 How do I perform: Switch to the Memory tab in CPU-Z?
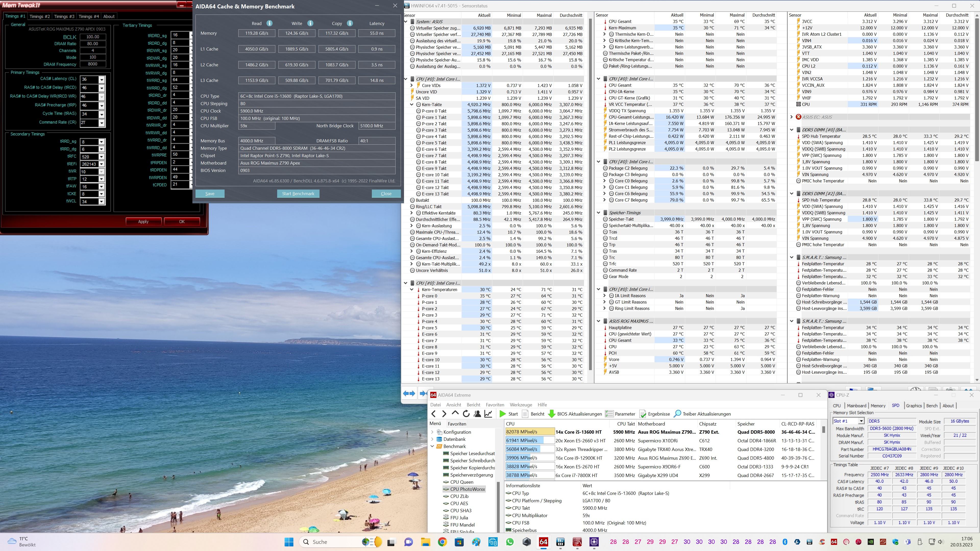point(878,406)
